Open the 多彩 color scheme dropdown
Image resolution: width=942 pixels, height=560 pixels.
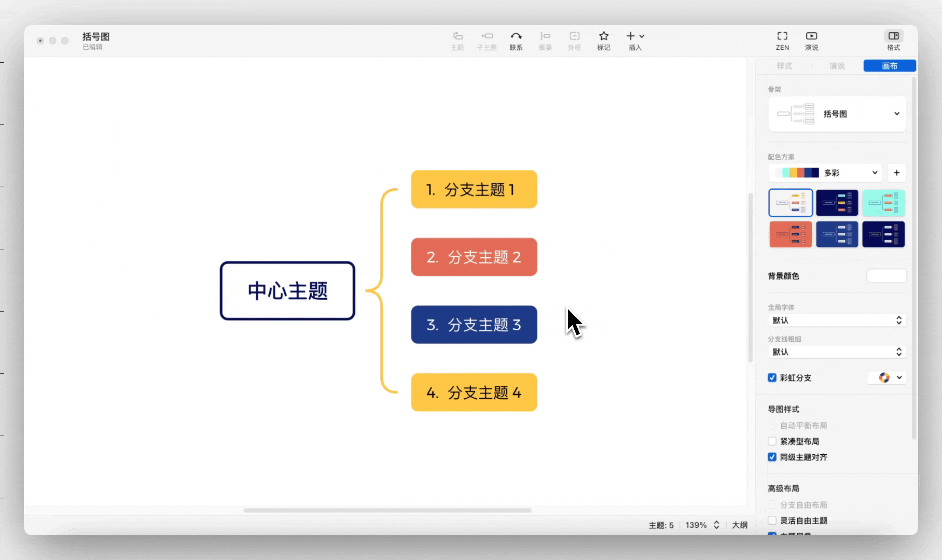coord(875,173)
